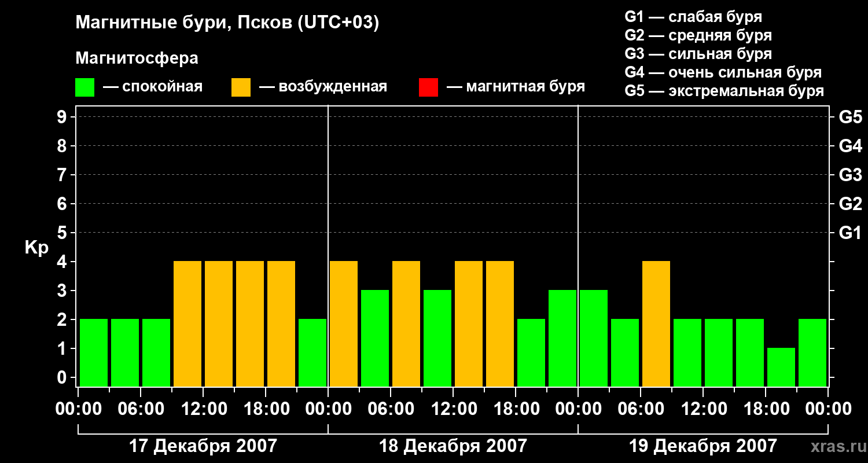Viewport: 868px width, 463px height.
Task: Open the xras.ru watermark link
Action: tap(836, 446)
